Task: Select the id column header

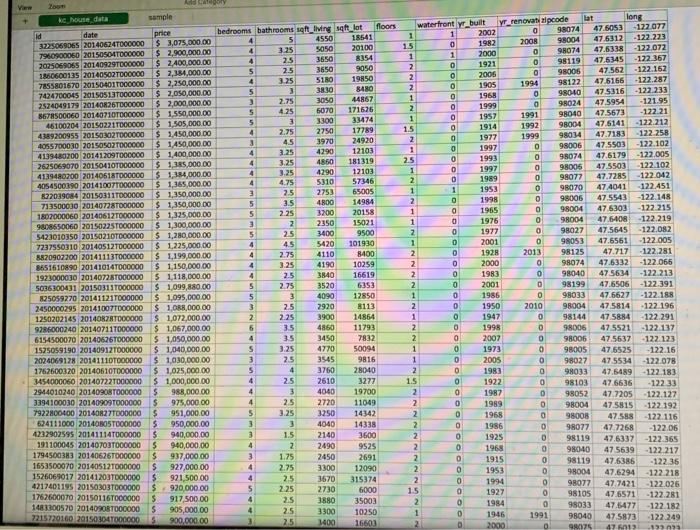Action: [58, 36]
